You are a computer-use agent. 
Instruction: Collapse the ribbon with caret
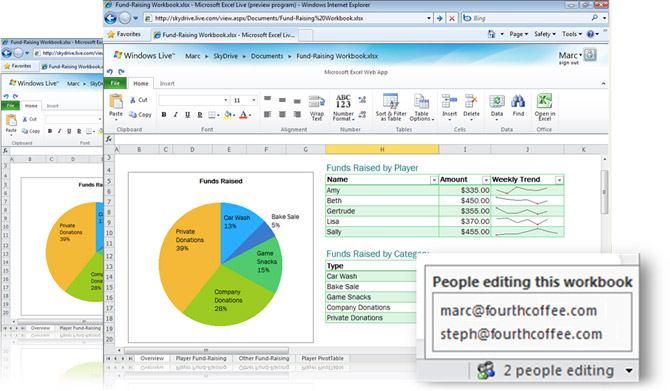[603, 84]
